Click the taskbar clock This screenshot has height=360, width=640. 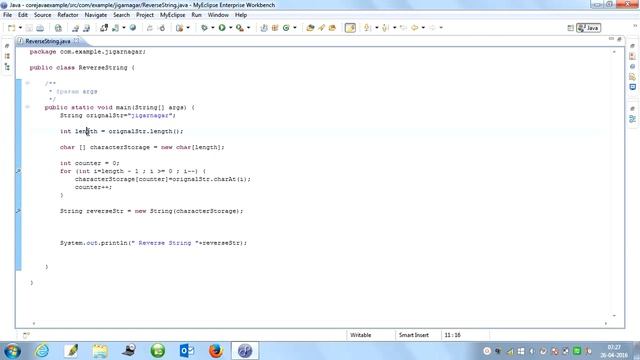[614, 351]
